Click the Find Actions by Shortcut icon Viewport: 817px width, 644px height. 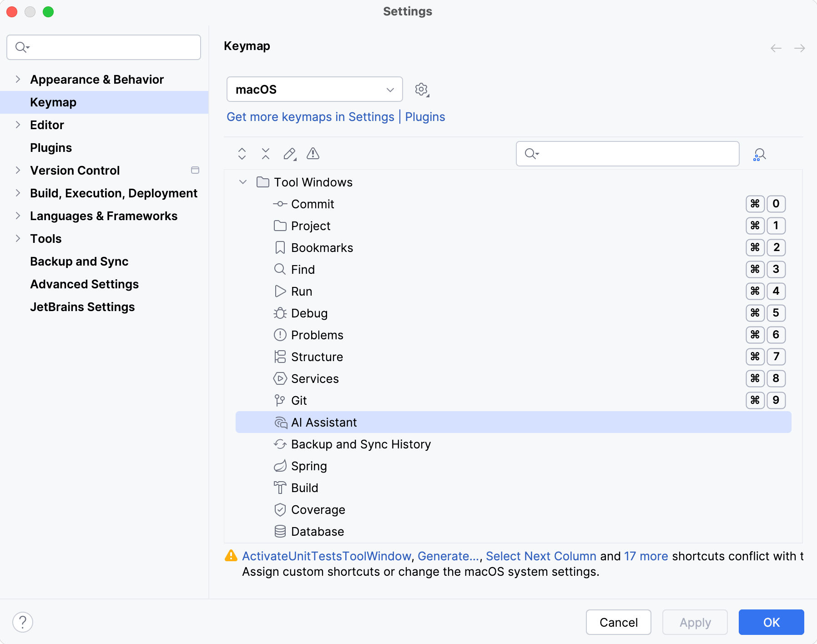[760, 154]
